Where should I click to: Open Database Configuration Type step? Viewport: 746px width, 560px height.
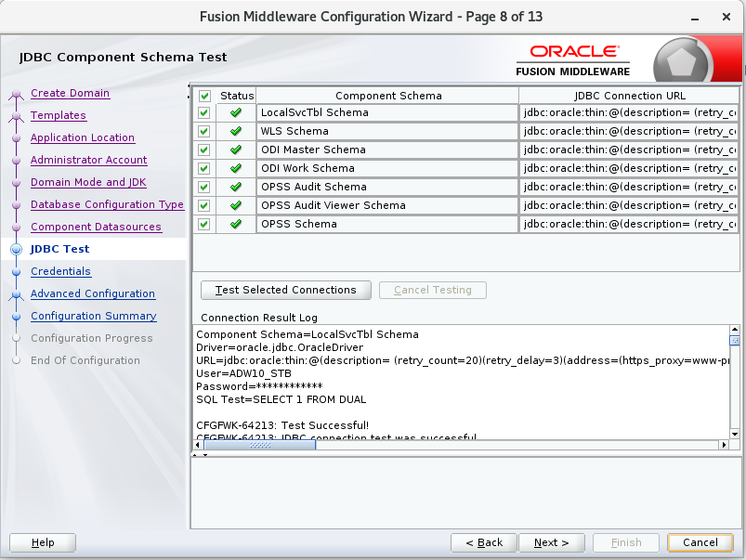(x=107, y=204)
